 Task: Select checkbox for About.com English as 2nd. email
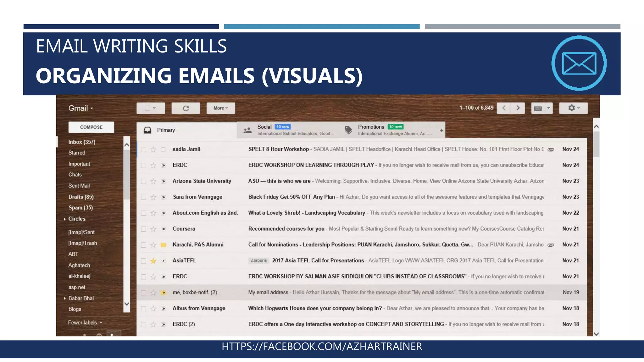pos(143,213)
